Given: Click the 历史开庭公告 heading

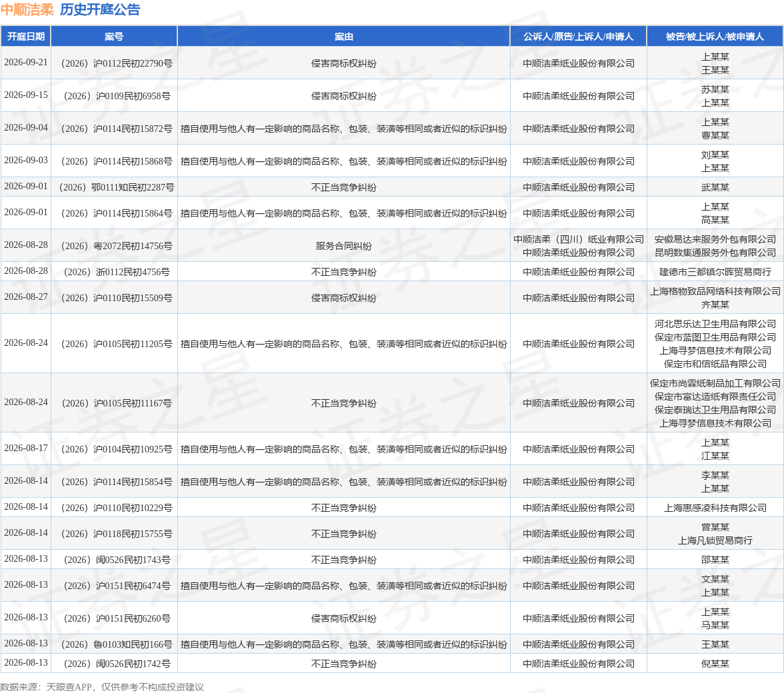Looking at the screenshot, I should pos(100,9).
